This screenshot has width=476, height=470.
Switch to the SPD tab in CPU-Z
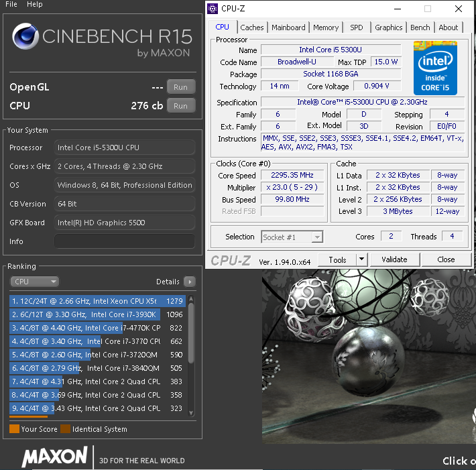[357, 27]
